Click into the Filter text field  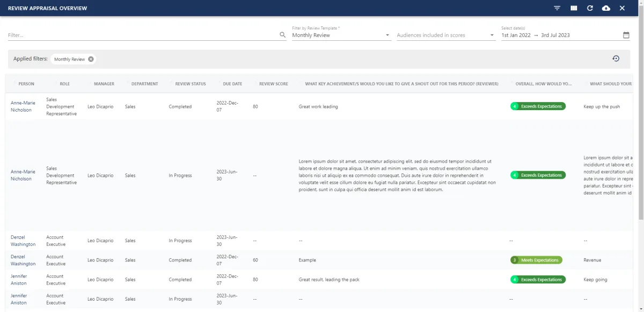tap(143, 35)
